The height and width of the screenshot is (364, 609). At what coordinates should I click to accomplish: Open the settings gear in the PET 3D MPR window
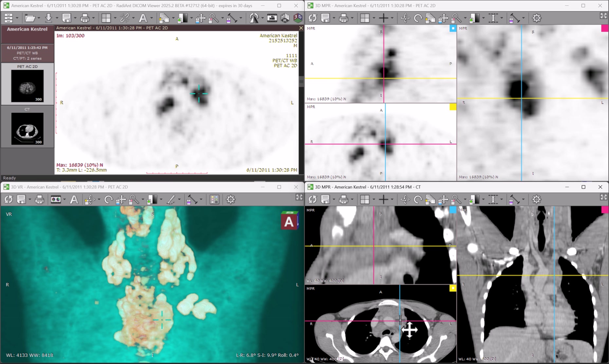536,18
